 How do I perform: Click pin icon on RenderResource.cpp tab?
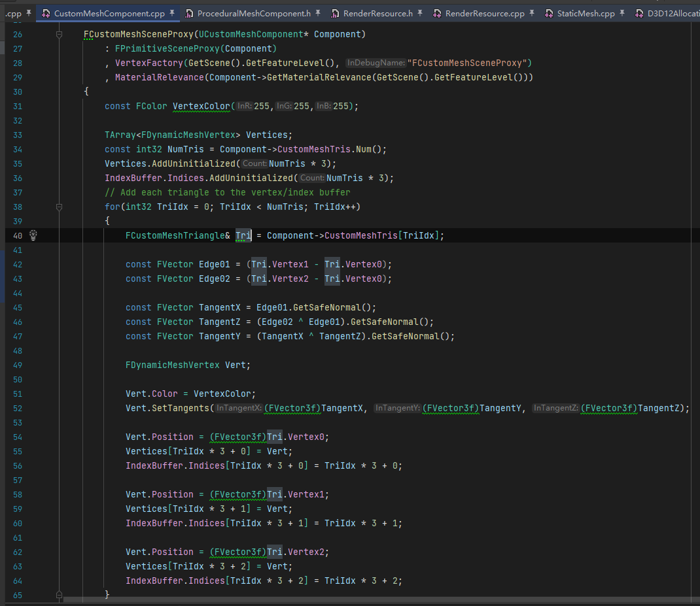(532, 13)
